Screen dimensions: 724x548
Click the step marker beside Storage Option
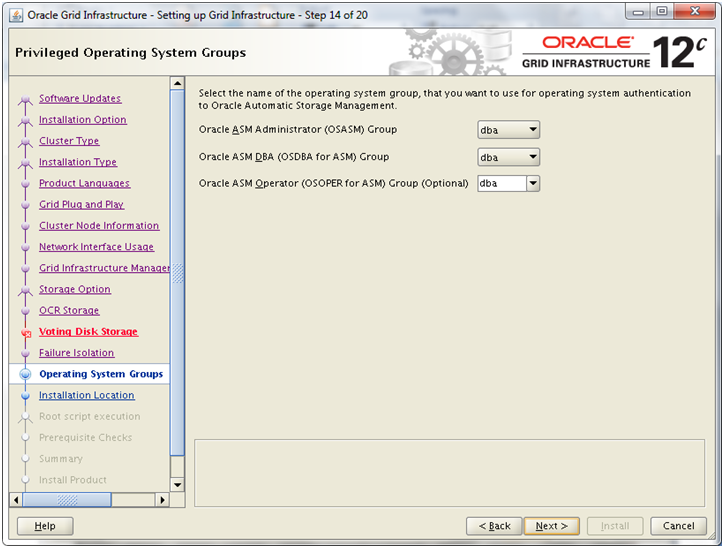click(25, 290)
